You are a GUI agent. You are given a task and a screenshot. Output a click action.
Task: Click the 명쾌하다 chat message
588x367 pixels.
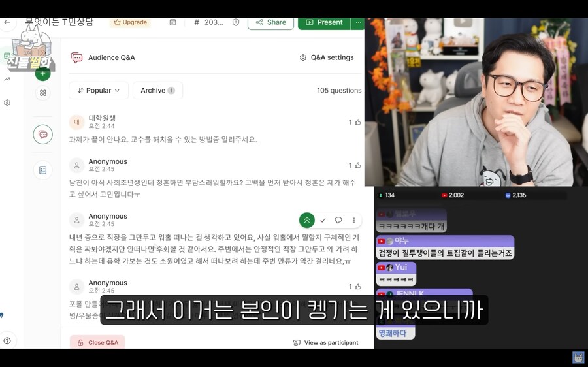392,333
